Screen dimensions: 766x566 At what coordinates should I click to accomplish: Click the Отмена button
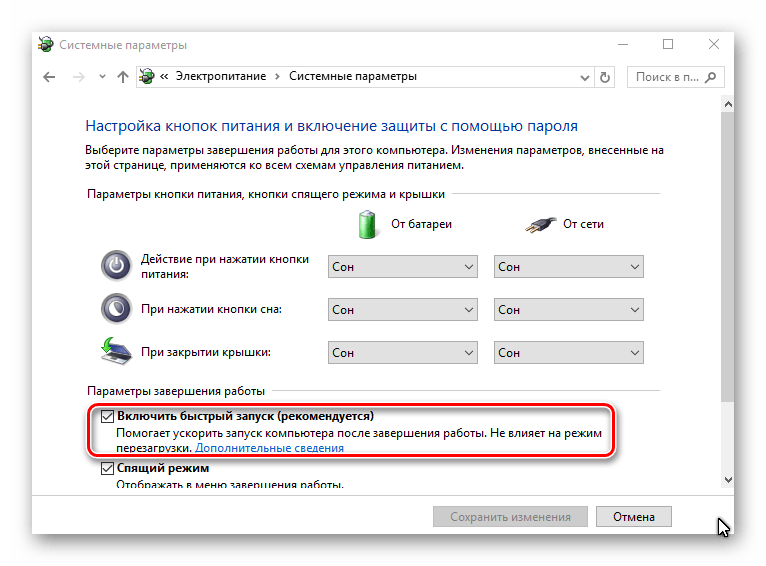click(634, 517)
